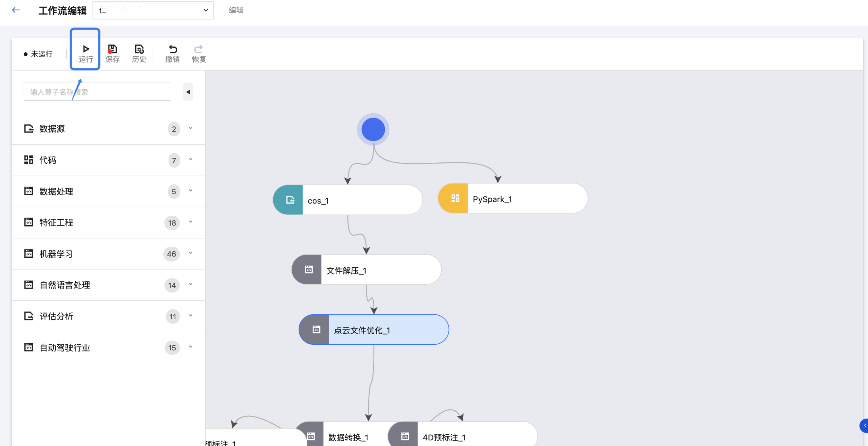Select the 特征工程 category item
Image resolution: width=868 pixels, height=446 pixels.
[x=56, y=222]
